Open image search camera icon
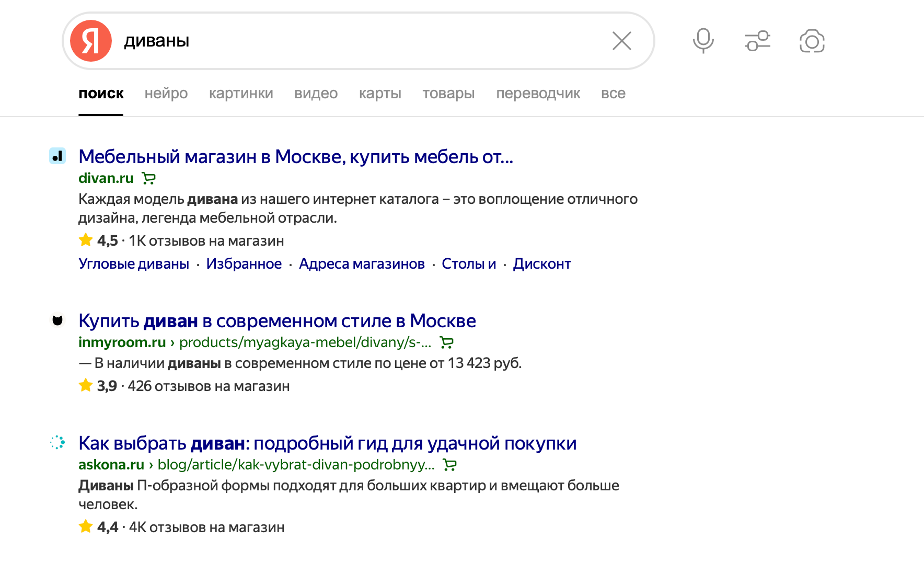924x574 pixels. 812,41
